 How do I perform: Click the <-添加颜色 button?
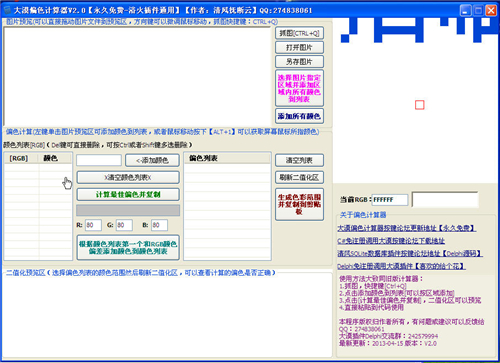(x=152, y=160)
